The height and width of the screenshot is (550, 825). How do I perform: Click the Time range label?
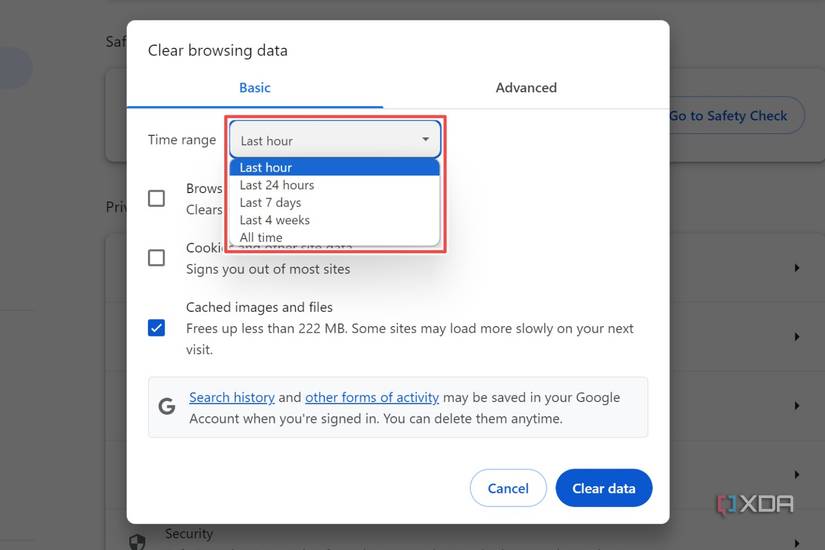[x=182, y=140]
